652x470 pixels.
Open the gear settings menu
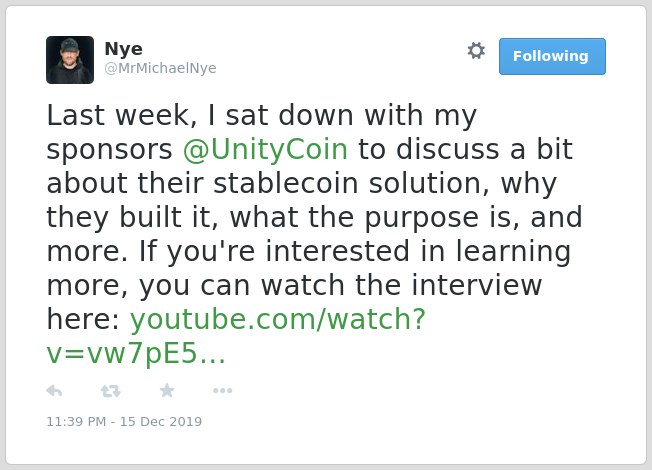(476, 51)
